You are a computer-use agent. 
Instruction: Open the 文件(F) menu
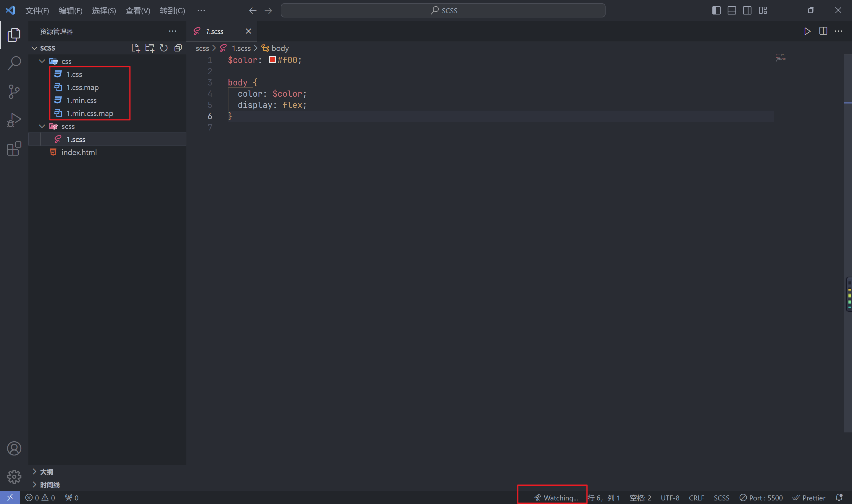tap(37, 11)
